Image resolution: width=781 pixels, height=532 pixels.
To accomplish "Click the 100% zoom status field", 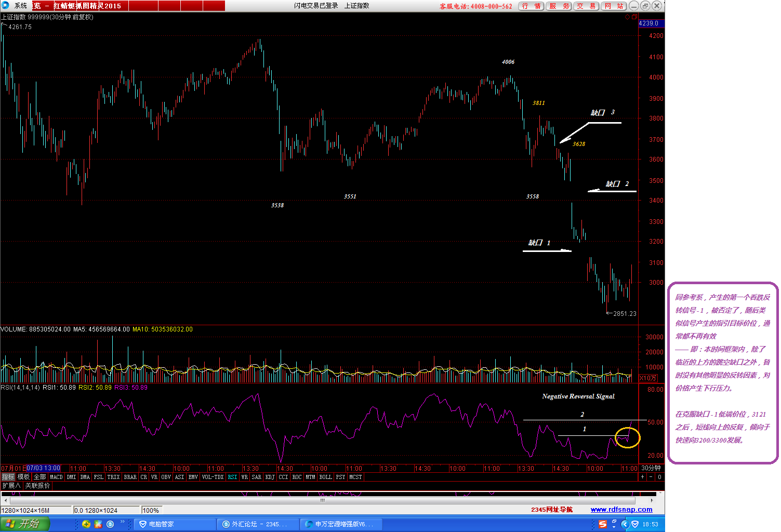I will click(x=151, y=511).
